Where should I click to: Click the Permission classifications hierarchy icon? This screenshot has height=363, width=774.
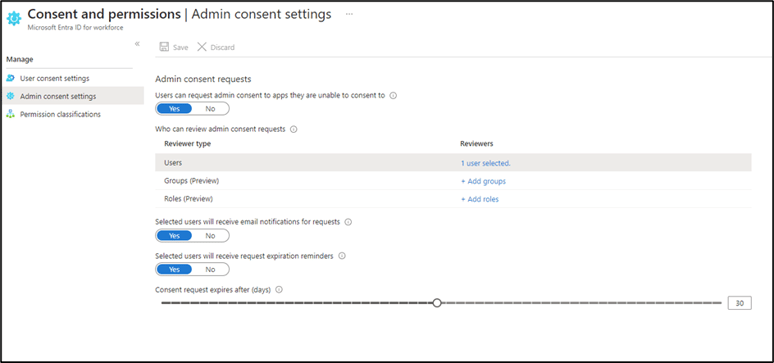tap(10, 114)
